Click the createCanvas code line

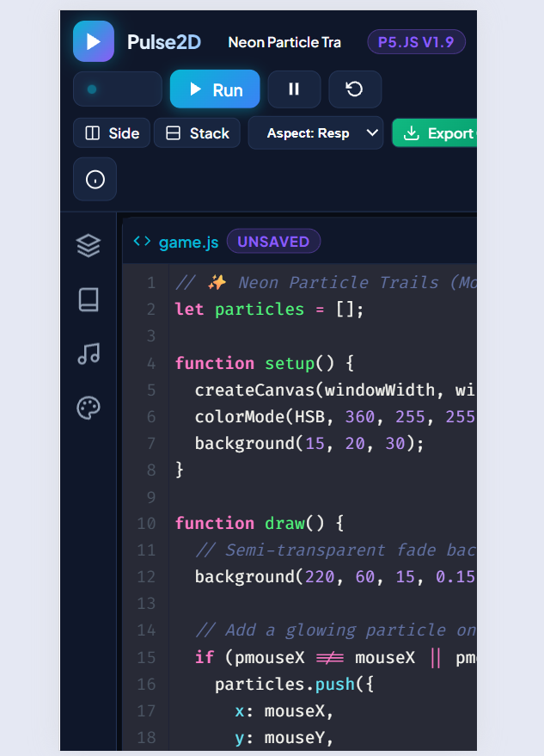pos(335,390)
